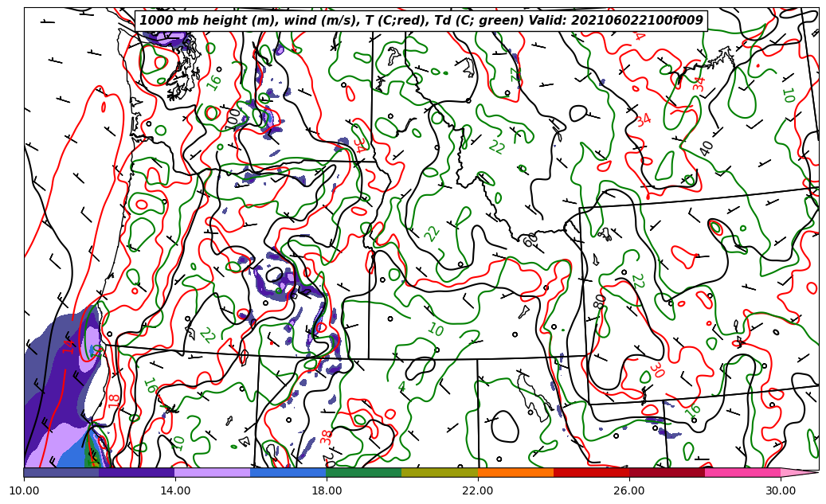826x504 pixels.
Task: Select the red 18 temperature contour label
Action: 115,399
